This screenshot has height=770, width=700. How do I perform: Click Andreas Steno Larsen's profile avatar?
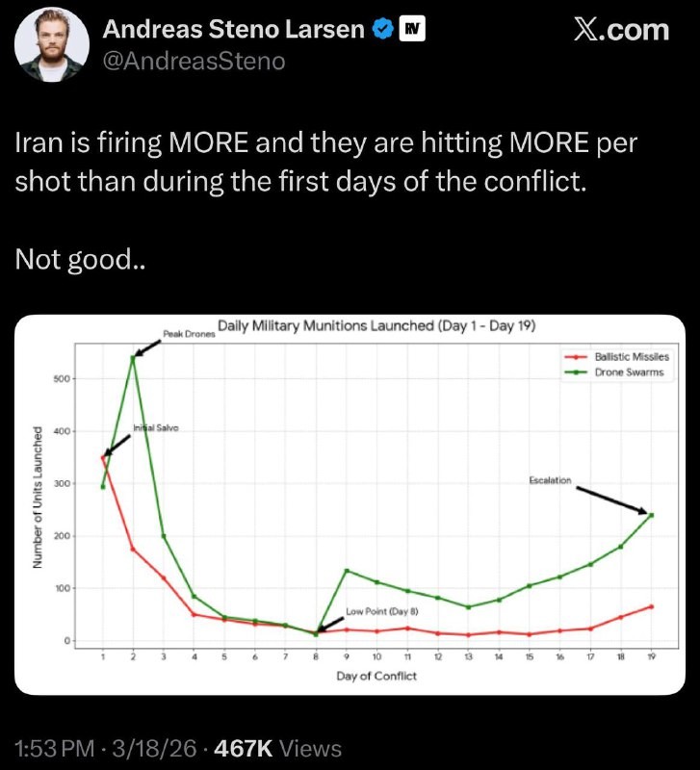(53, 45)
